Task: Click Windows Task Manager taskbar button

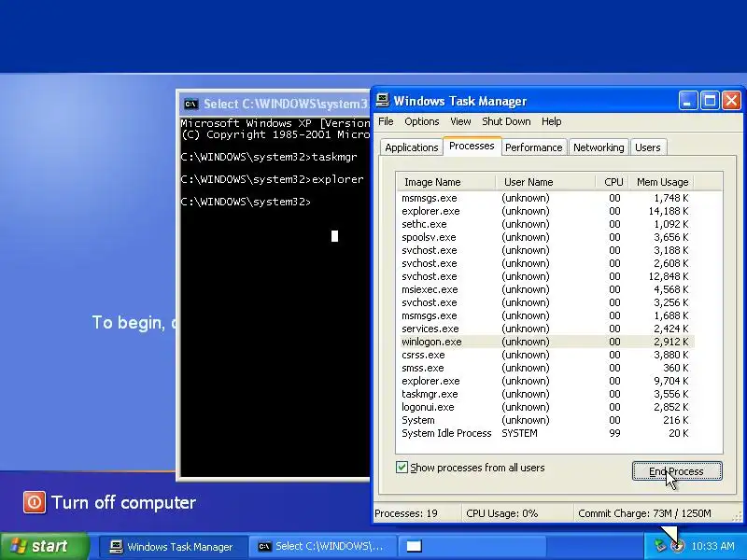Action: tap(173, 546)
